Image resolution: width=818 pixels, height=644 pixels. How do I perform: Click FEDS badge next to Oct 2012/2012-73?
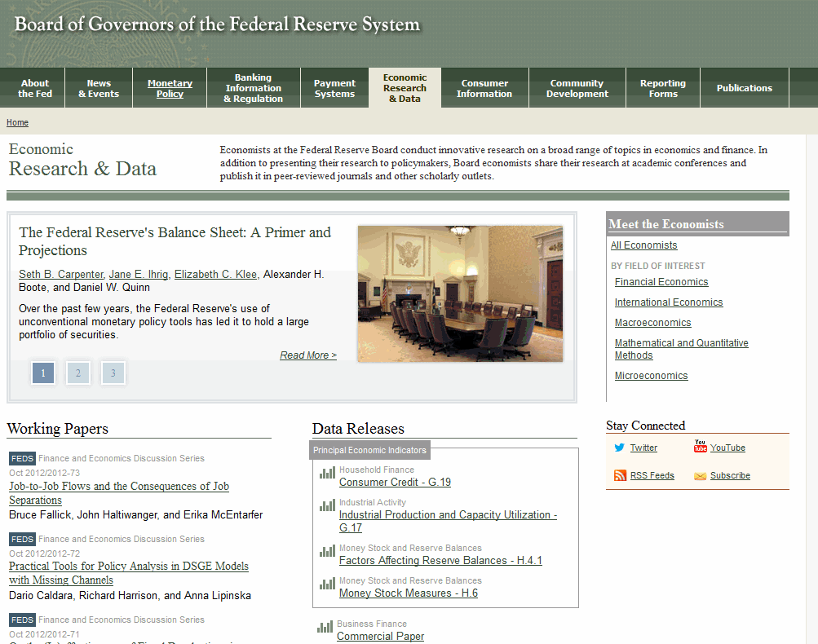pyautogui.click(x=22, y=458)
